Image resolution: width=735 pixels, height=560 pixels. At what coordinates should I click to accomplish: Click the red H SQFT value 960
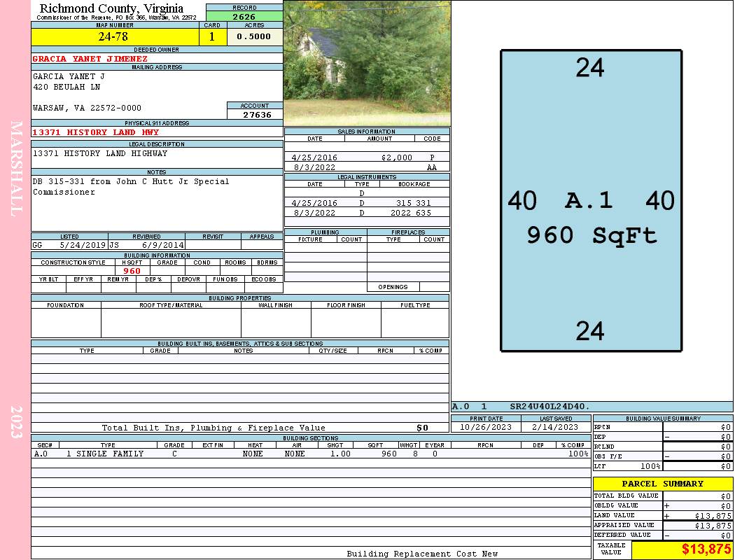132,271
